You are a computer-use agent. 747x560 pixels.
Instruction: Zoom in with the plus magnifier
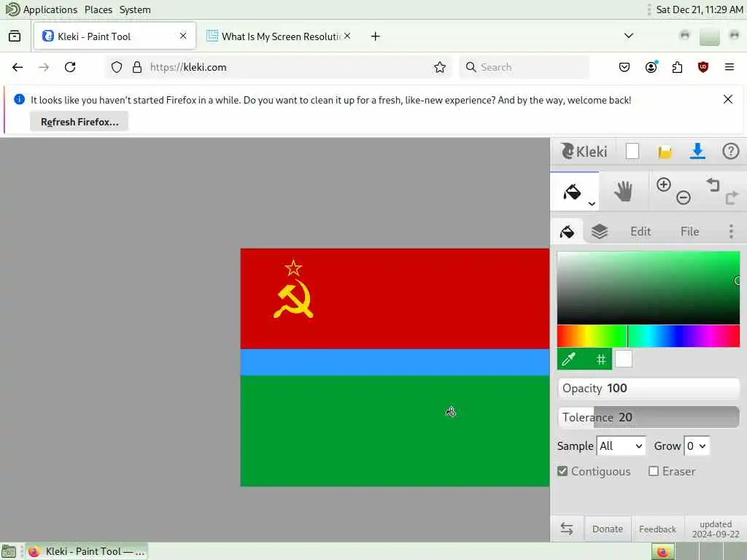(664, 184)
